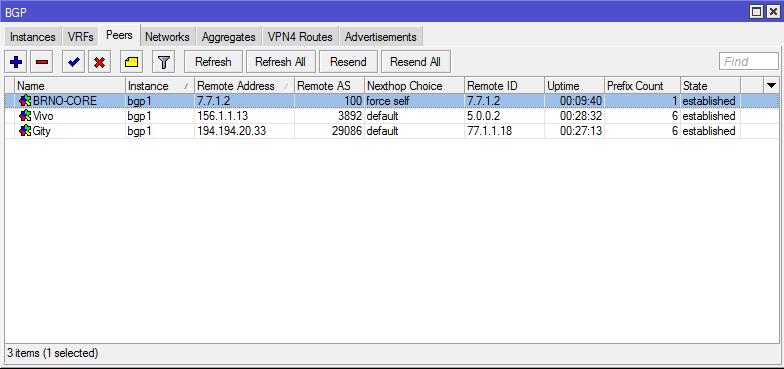
Task: Click the blue checkmark Enable icon
Action: pos(74,62)
